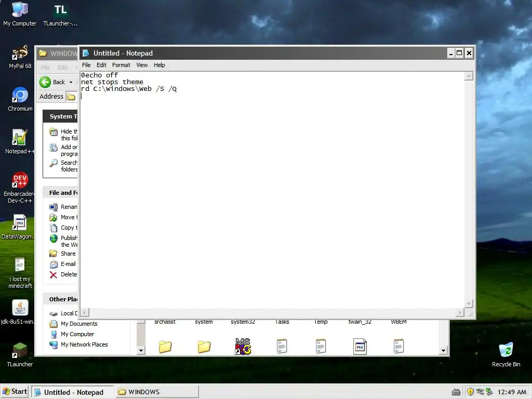Open Notepad's Help menu
Image resolution: width=532 pixels, height=399 pixels.
159,65
